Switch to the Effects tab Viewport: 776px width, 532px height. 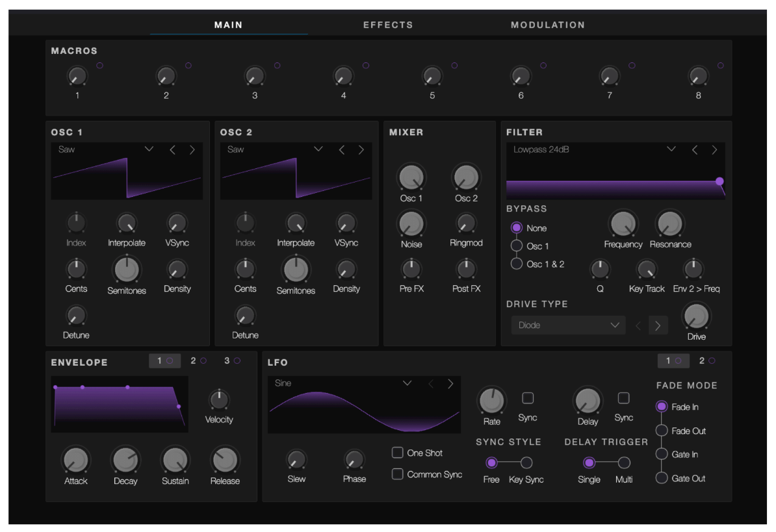tap(388, 25)
